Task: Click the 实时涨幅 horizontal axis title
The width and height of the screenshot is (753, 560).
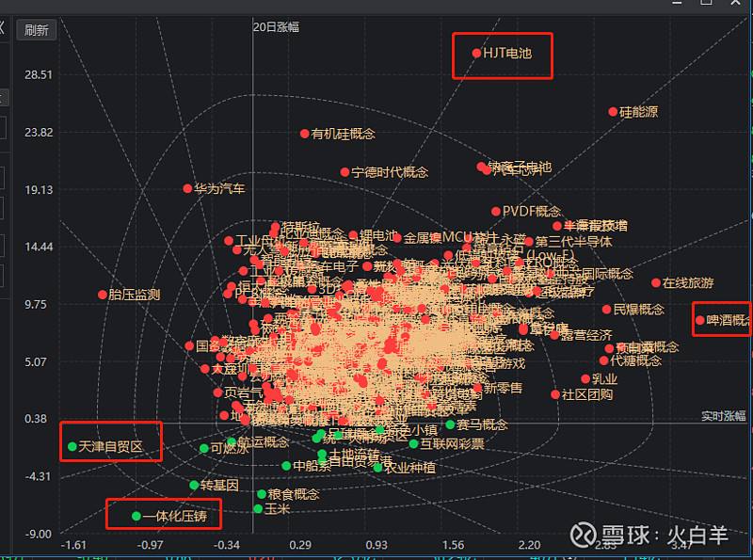Action: (x=724, y=416)
